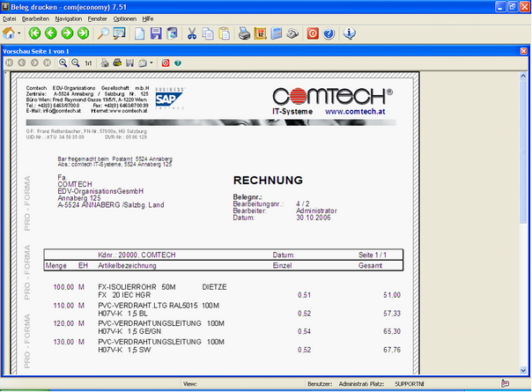The image size is (532, 392).
Task: Click the Home house icon in main toolbar
Action: point(9,33)
